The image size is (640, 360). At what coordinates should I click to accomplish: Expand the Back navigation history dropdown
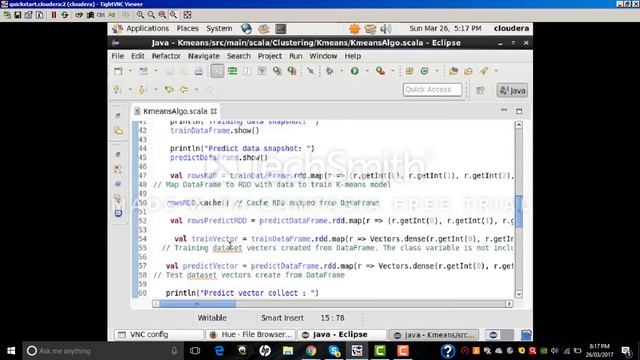coord(196,89)
